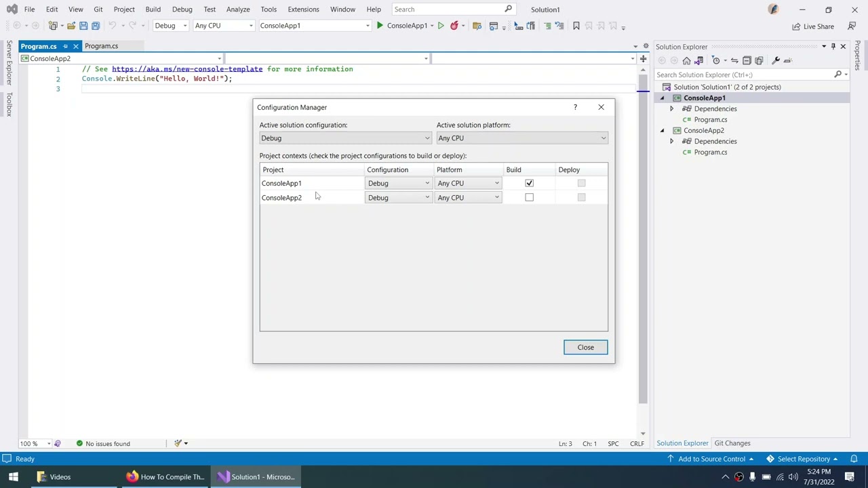868x488 pixels.
Task: Open the startup project ConsoleApp1 dropdown
Action: (x=315, y=26)
